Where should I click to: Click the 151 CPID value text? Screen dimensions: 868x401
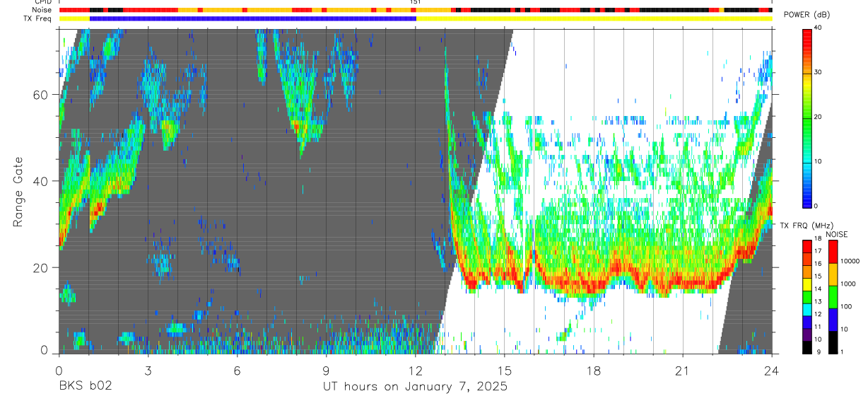[416, 2]
